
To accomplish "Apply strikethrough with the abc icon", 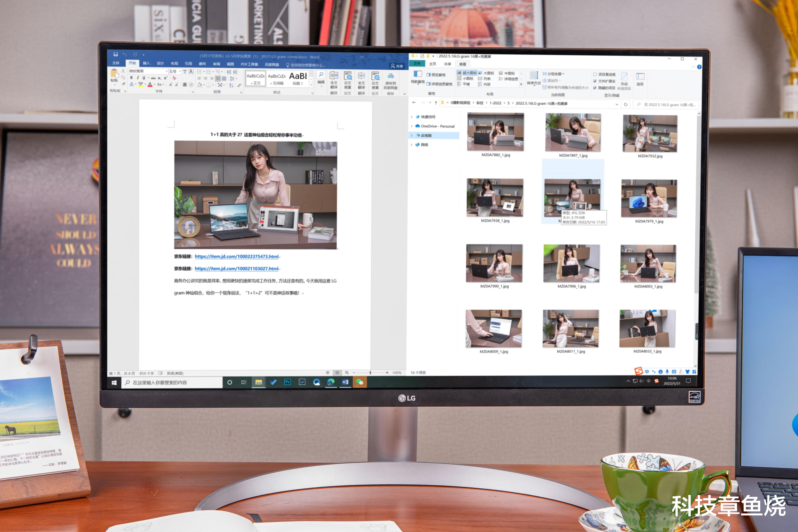I will pyautogui.click(x=153, y=78).
